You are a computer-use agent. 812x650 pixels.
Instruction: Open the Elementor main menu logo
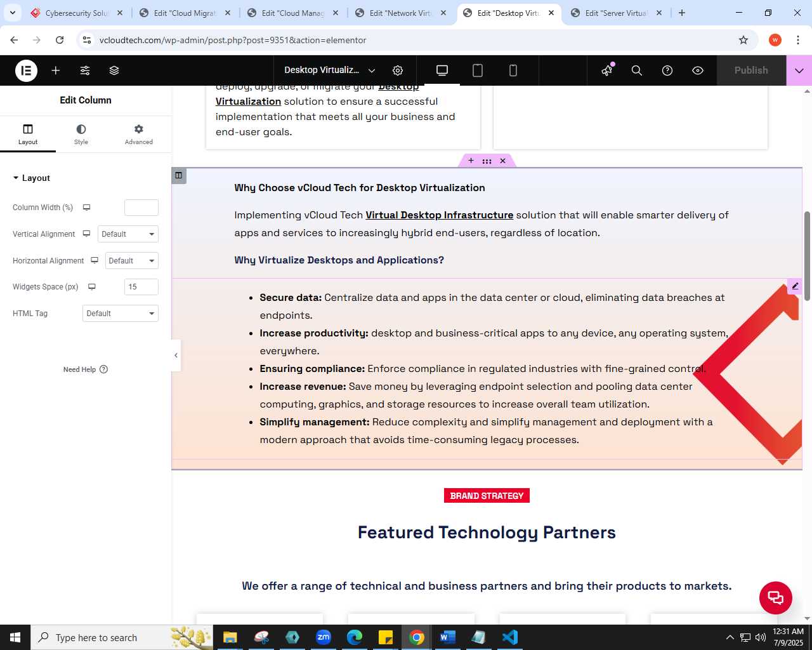[26, 70]
